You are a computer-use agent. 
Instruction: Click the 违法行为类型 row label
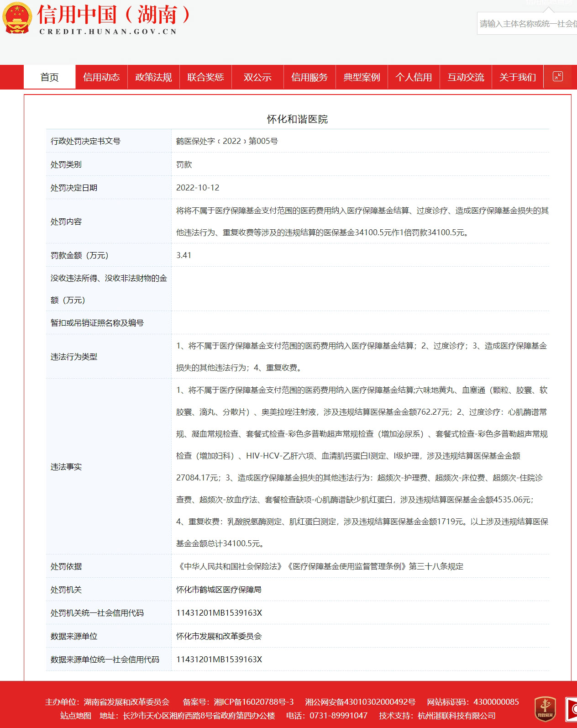[x=74, y=357]
